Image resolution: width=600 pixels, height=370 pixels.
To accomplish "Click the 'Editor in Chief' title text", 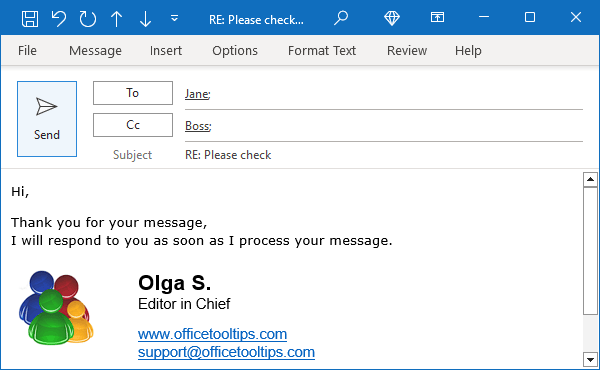I will pos(184,304).
